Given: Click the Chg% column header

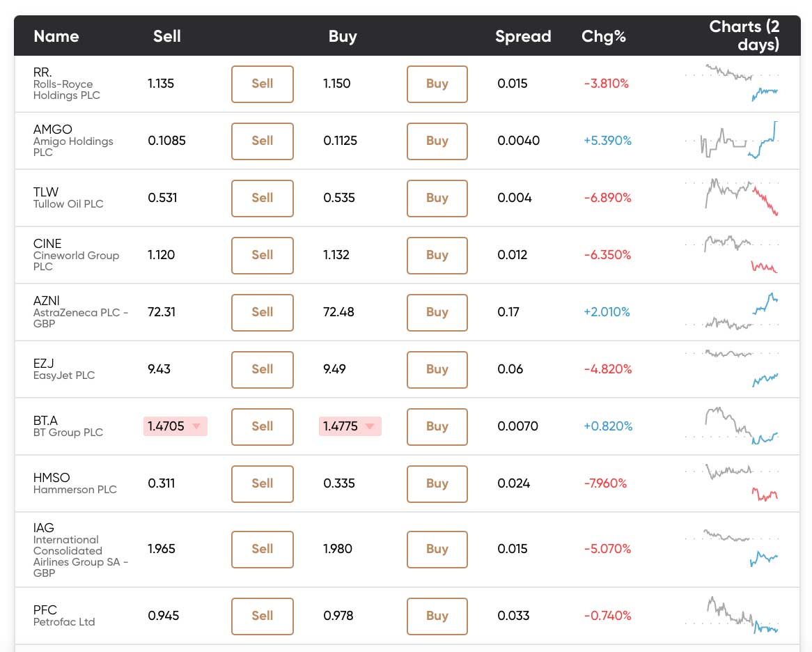Looking at the screenshot, I should tap(604, 36).
